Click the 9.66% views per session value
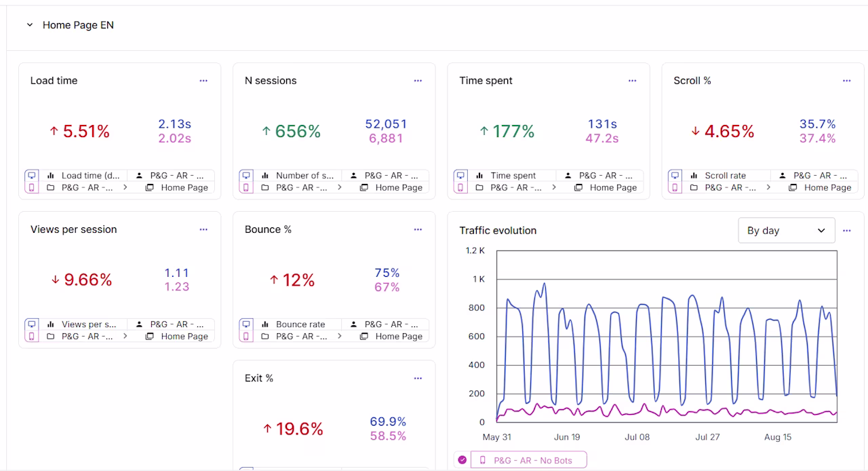Screen dimensions: 868x471 tap(87, 280)
